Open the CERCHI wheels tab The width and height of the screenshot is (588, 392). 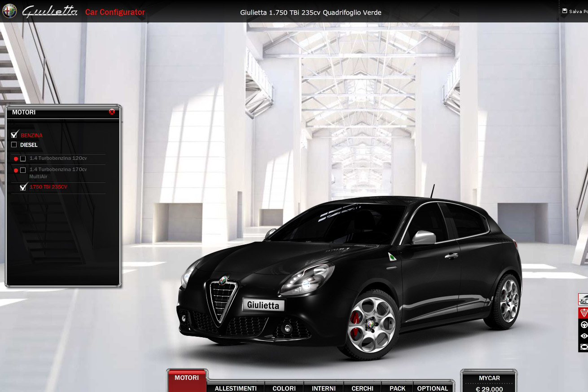362,388
